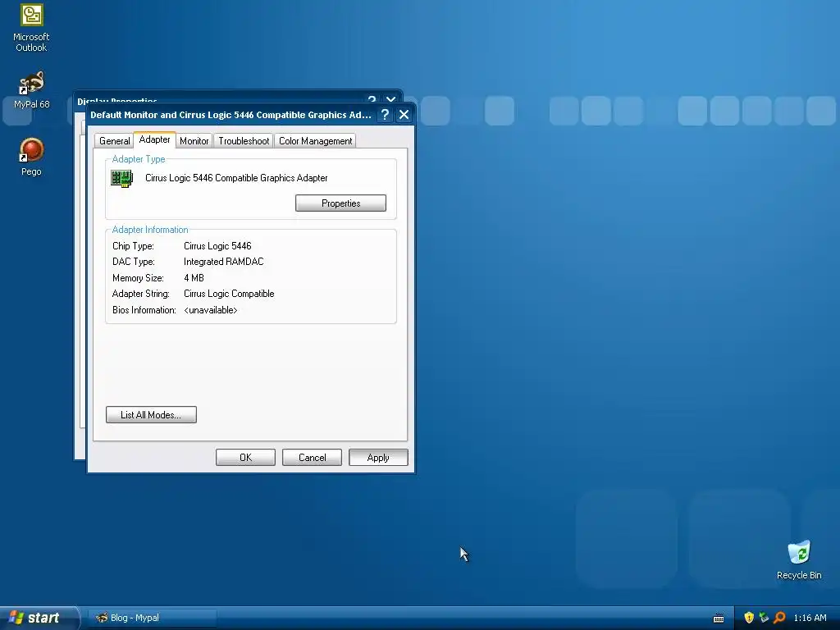This screenshot has width=840, height=630.
Task: Select the Integrated RAMDAC value
Action: click(x=223, y=262)
